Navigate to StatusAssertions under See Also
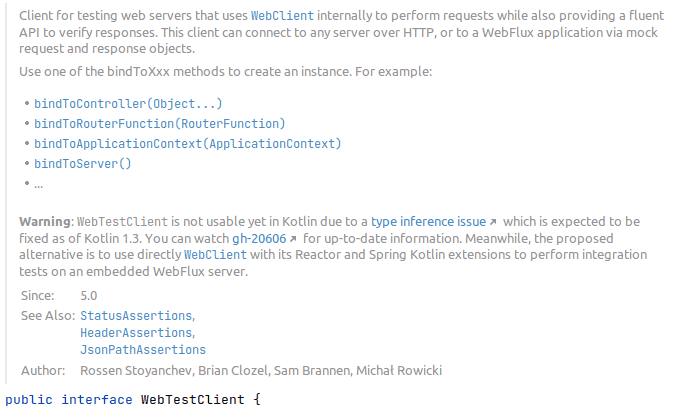 (x=137, y=316)
